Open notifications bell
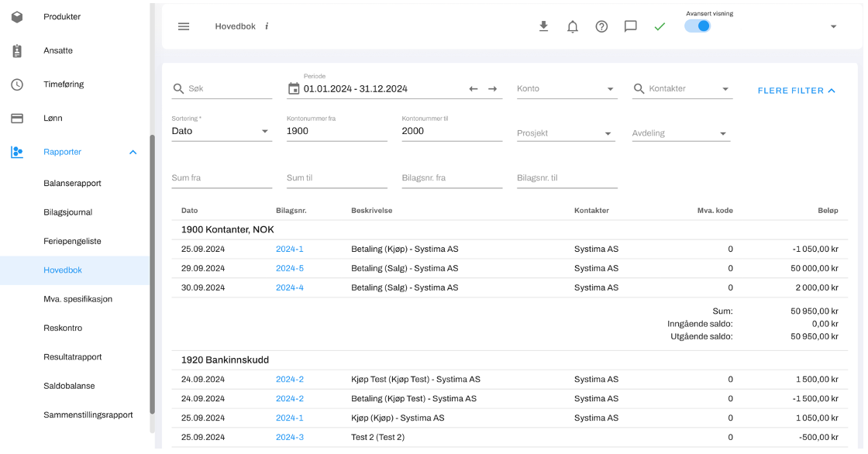This screenshot has height=454, width=868. coord(573,26)
